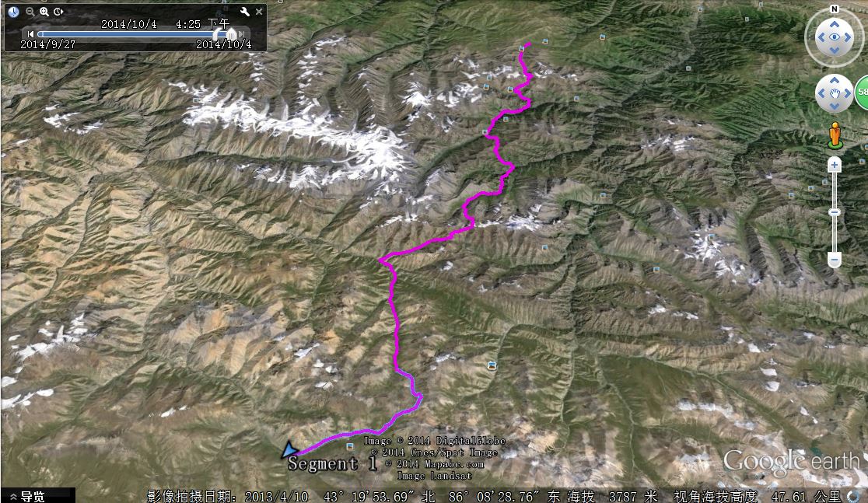Move up using the hand joystick arrow
This screenshot has width=868, height=503.
coord(835,81)
